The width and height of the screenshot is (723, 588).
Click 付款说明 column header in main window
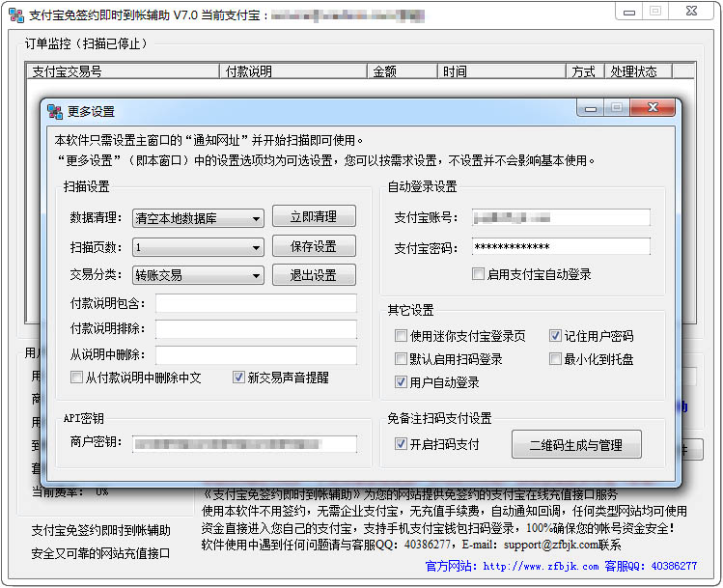click(x=293, y=71)
